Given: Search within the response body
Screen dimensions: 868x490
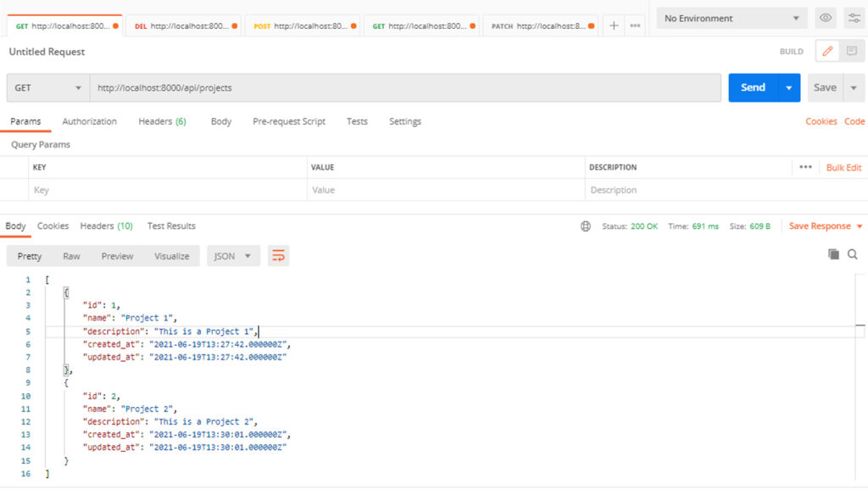Looking at the screenshot, I should [853, 254].
